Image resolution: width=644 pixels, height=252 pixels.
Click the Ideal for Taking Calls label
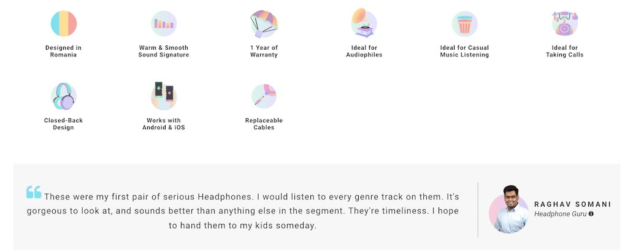(565, 52)
